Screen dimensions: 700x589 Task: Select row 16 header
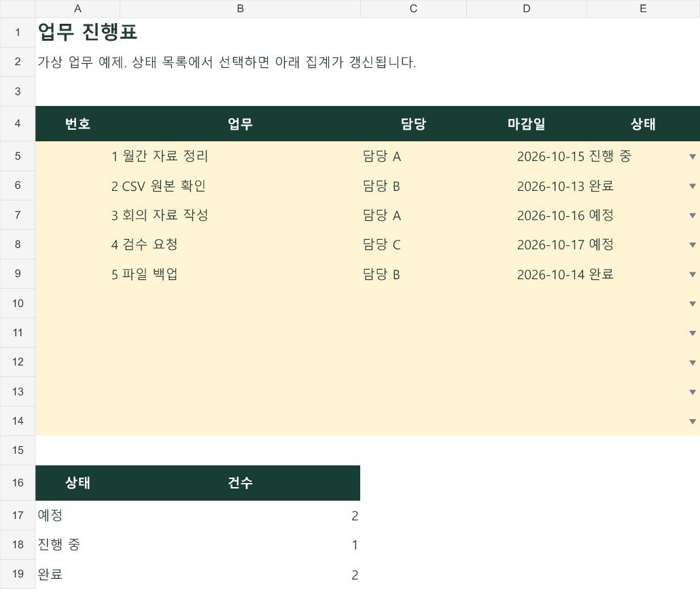pyautogui.click(x=18, y=483)
